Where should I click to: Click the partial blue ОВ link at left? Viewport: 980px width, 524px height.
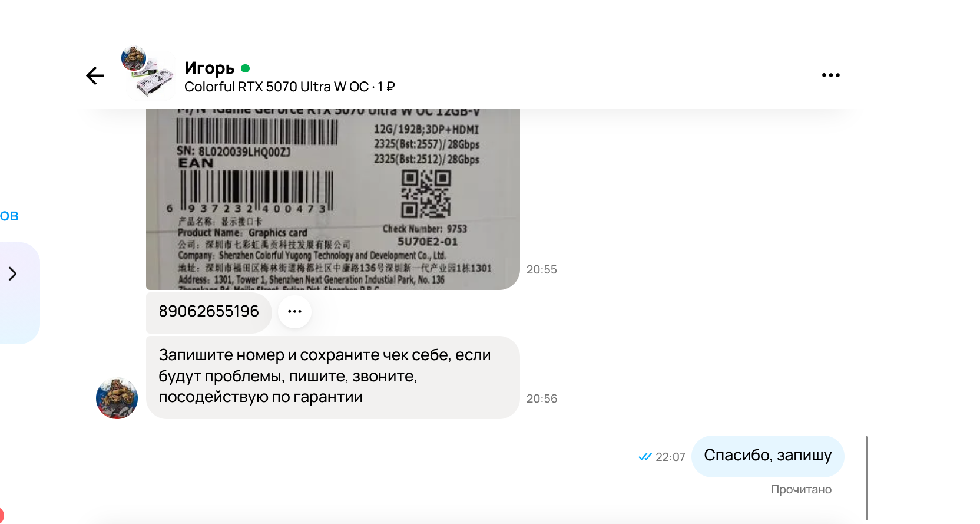point(9,216)
